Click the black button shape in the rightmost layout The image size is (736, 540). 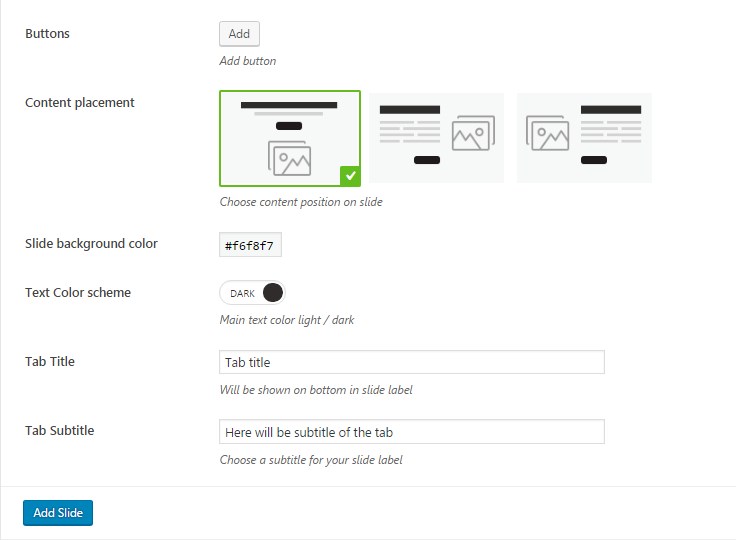point(594,160)
